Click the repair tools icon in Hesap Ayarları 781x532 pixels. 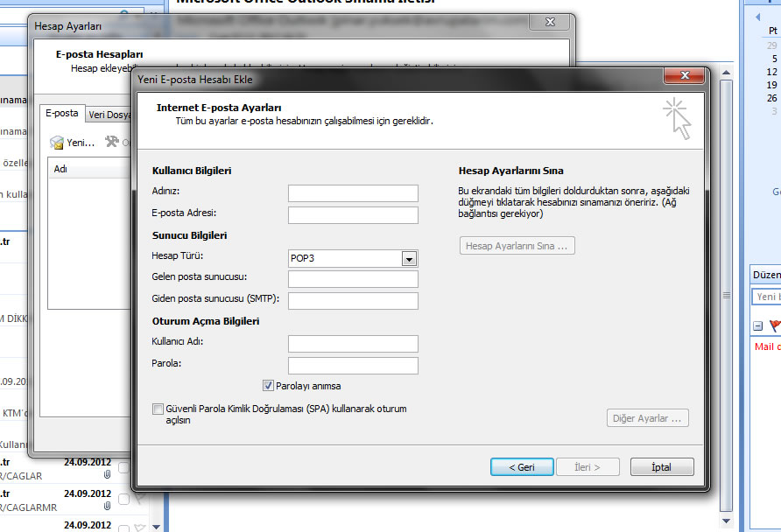tap(111, 142)
